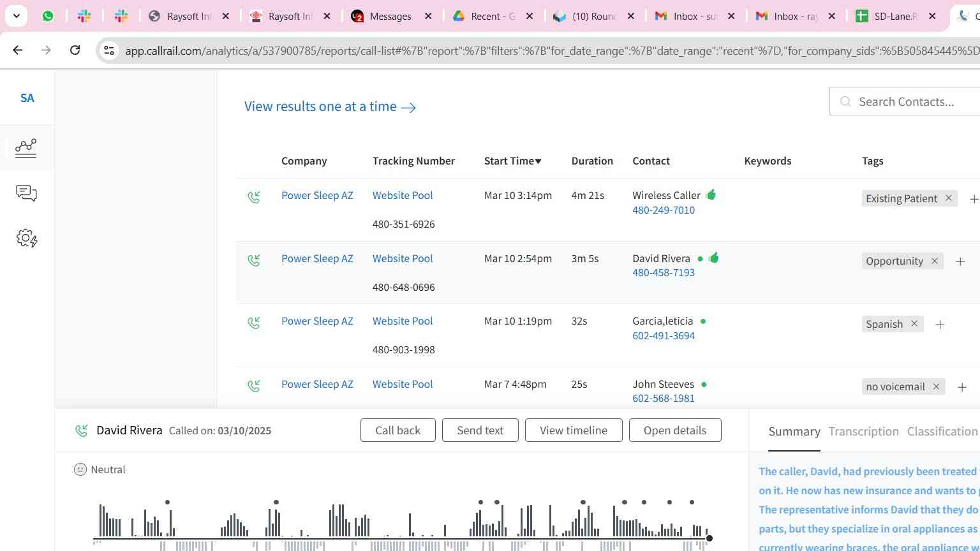Open the Summary tab
The height and width of the screenshot is (551, 980).
click(794, 432)
